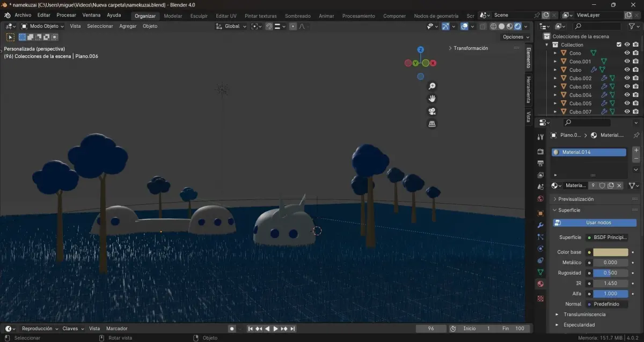644x342 pixels.
Task: Switch to wireframe viewport shading
Action: click(494, 26)
